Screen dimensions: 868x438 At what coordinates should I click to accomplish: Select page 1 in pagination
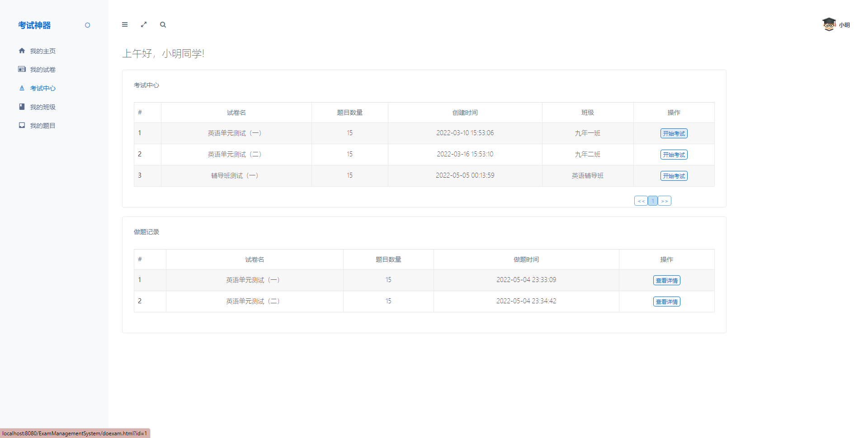[653, 201]
